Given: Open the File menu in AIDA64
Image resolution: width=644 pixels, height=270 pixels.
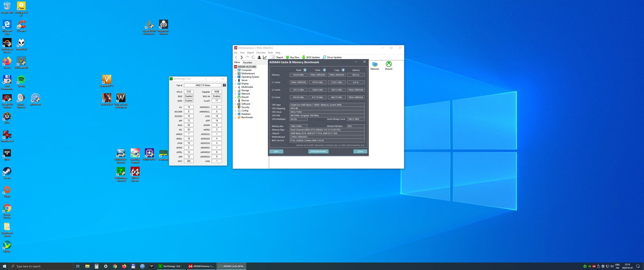Looking at the screenshot, I should 236,53.
